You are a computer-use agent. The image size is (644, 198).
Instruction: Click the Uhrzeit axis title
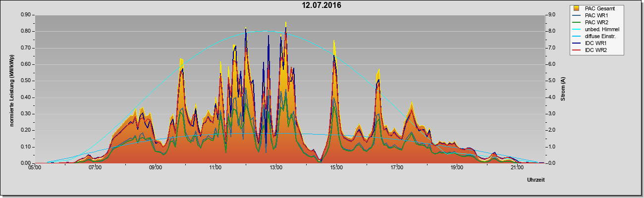[x=536, y=180]
